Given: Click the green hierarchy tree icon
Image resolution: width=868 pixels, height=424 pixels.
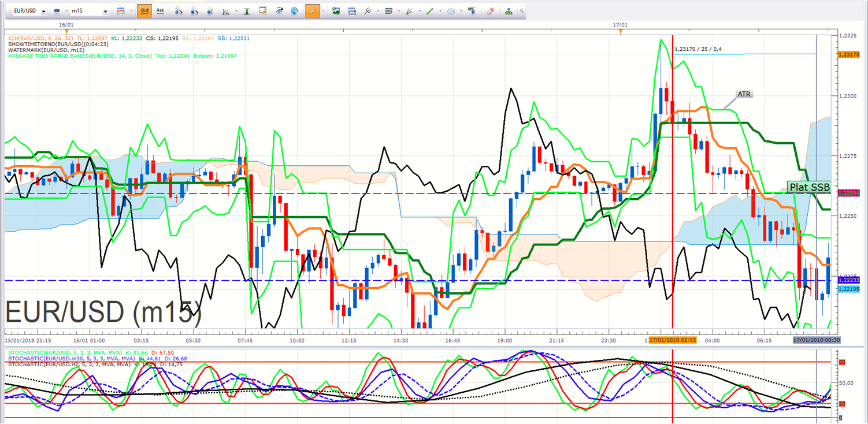Looking at the screenshot, I should coord(508,11).
